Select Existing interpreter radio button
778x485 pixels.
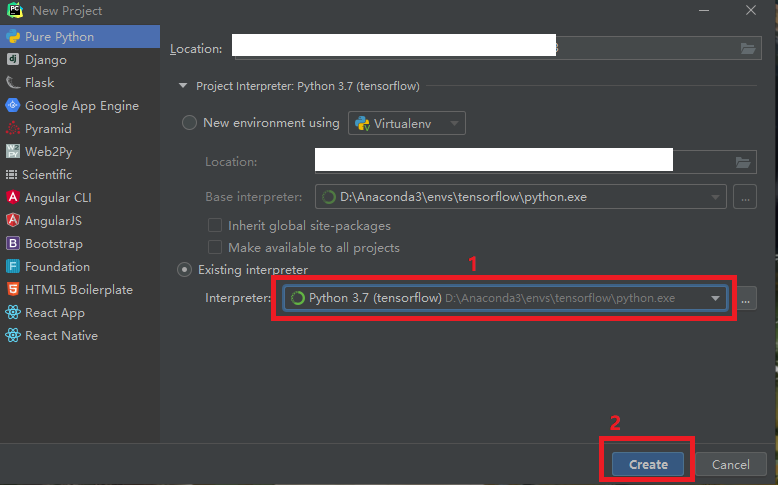point(185,270)
